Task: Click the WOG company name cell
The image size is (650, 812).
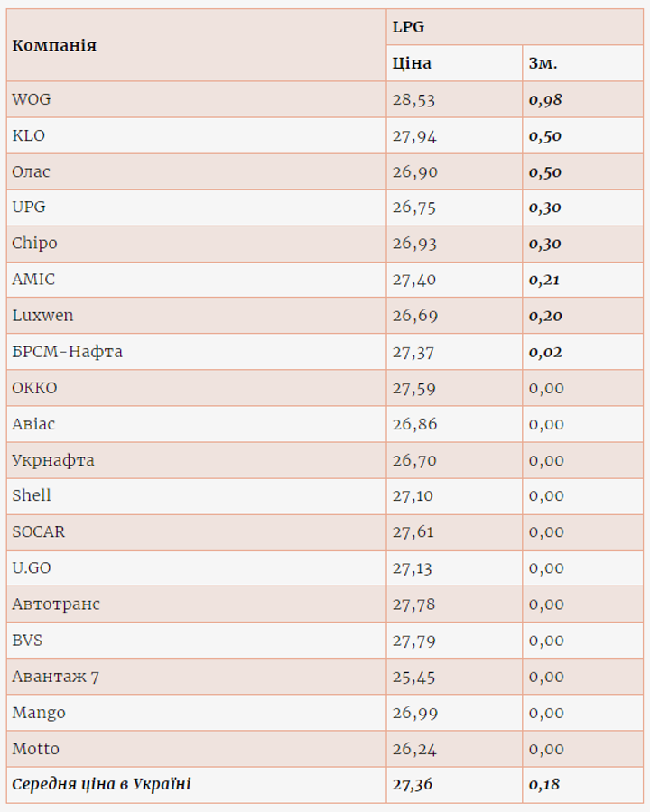Action: coord(32,99)
